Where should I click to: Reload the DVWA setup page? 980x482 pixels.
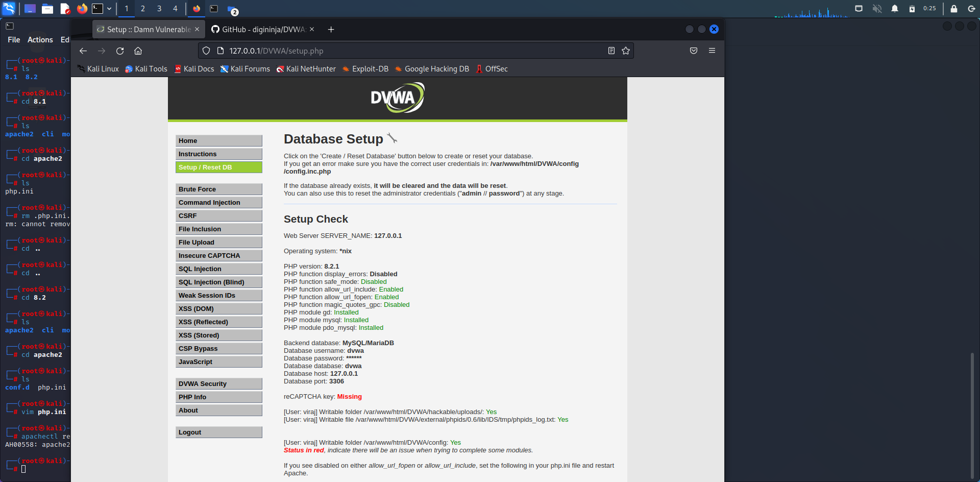[x=120, y=51]
